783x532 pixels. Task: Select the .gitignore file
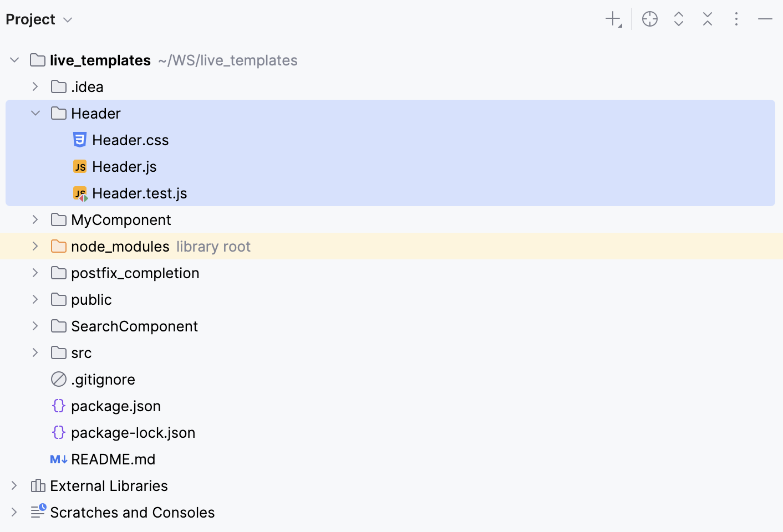(x=103, y=379)
